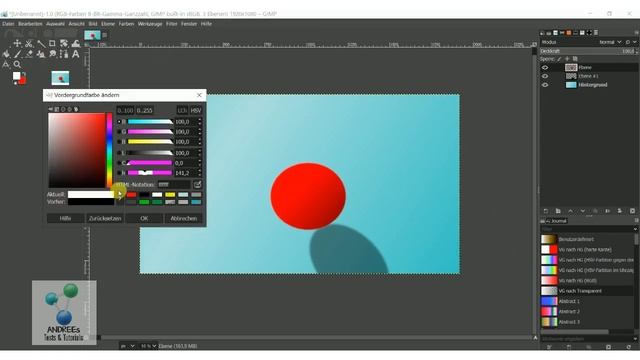
Task: Select the R channel radio button
Action: pos(119,122)
